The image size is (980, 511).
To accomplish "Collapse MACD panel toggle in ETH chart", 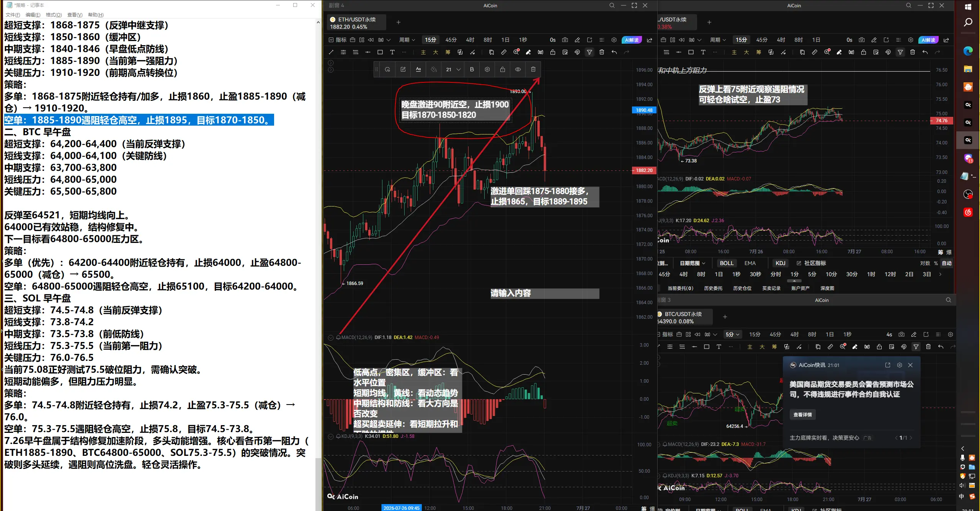I will (x=331, y=337).
